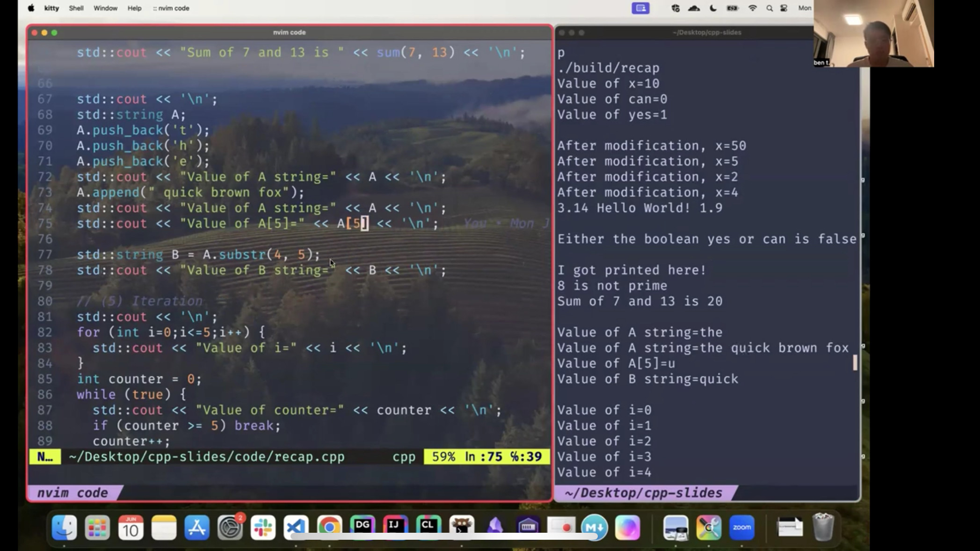Screen dimensions: 980x551
Task: Open Google Chrome from the Dock
Action: click(329, 528)
